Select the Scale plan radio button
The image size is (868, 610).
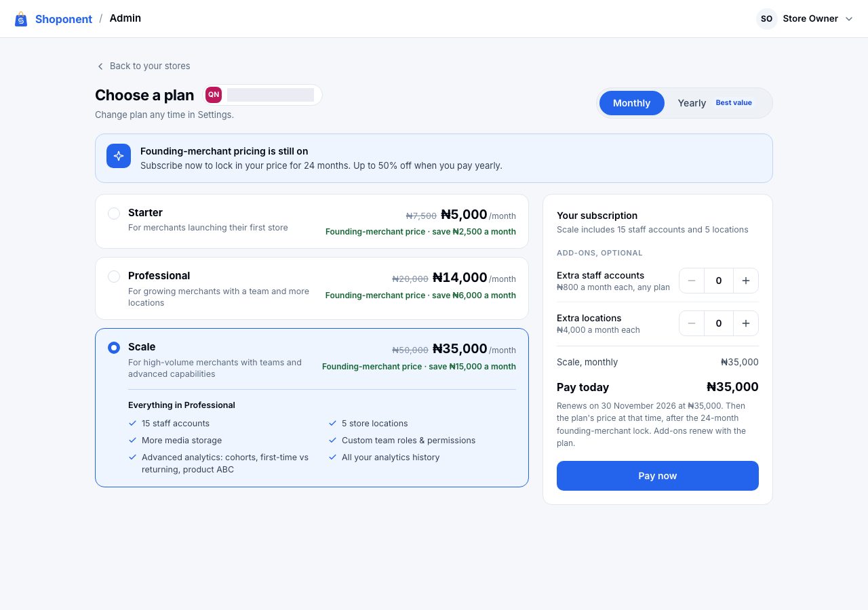tap(114, 348)
